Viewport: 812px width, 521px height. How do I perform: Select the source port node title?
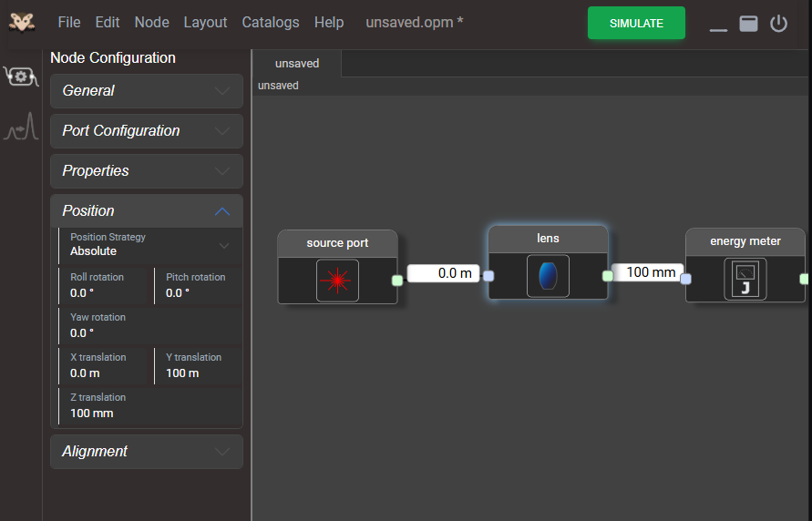[x=337, y=243]
